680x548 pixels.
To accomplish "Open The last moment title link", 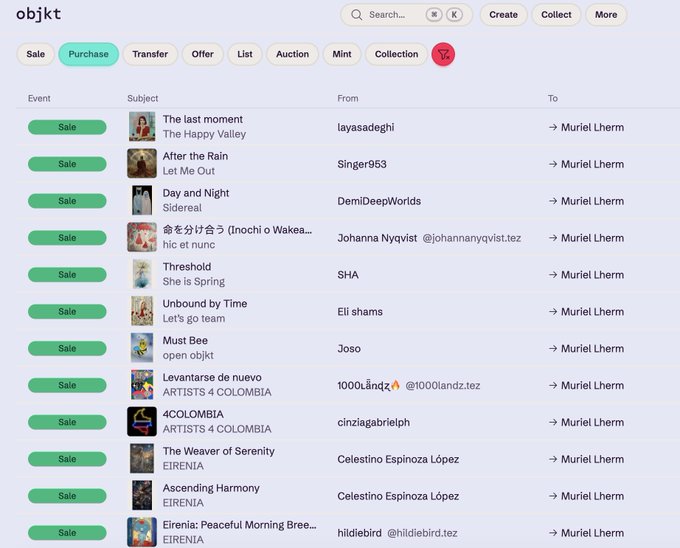I will pyautogui.click(x=203, y=119).
